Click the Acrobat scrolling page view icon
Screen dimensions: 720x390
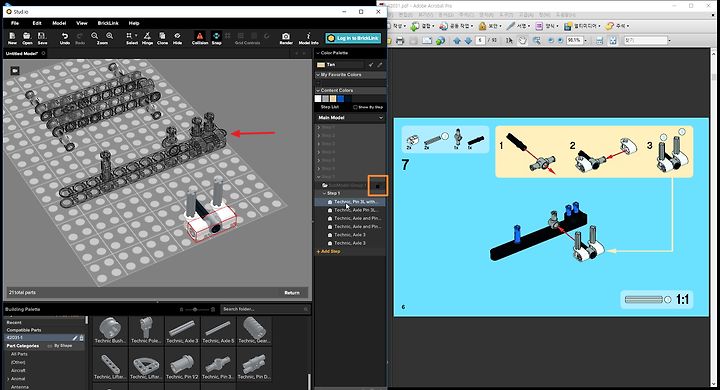(599, 41)
